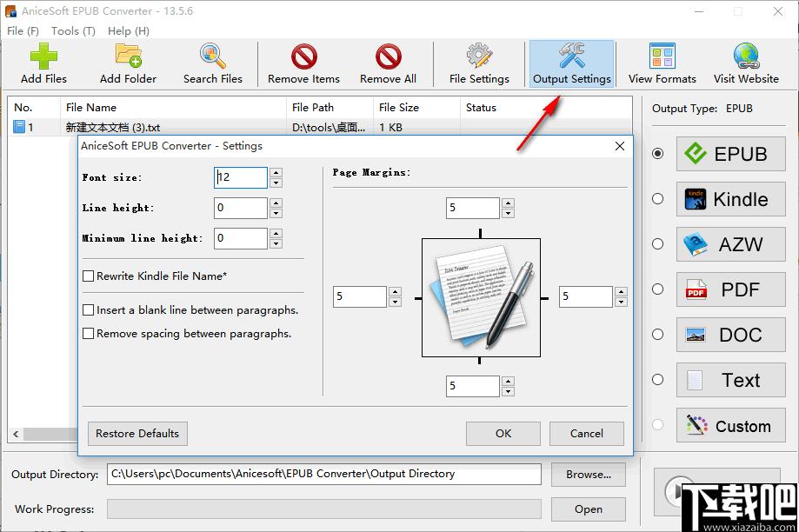Close the Settings dialog with X
This screenshot has width=799, height=532.
(x=620, y=146)
